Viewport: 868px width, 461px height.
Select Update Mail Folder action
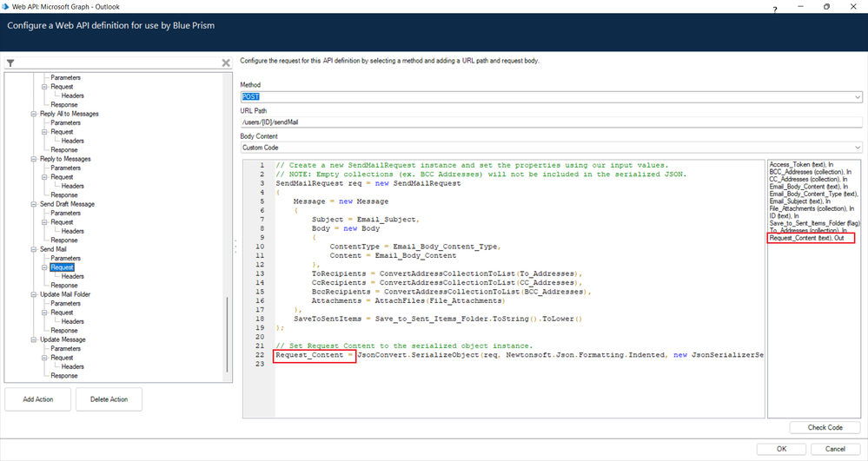click(65, 294)
